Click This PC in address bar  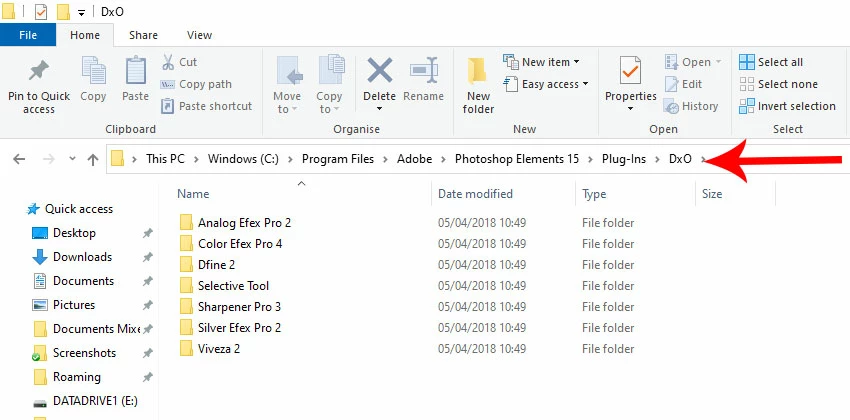click(165, 159)
